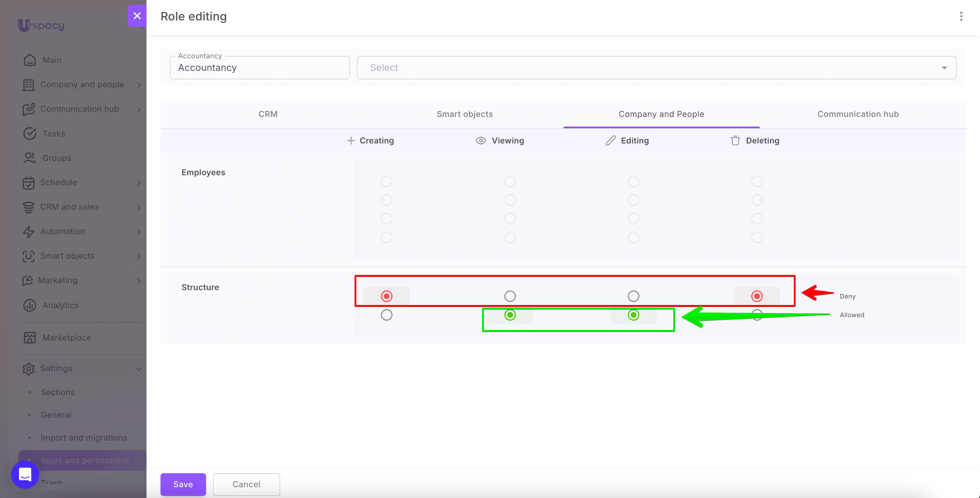Expand Automation submenu chevron
The width and height of the screenshot is (980, 498).
click(139, 232)
